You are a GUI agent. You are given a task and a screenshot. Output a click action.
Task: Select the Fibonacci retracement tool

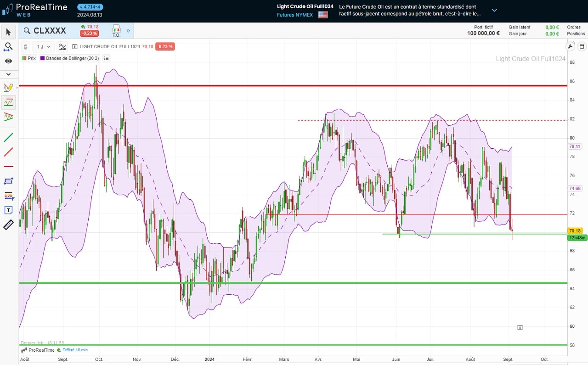click(8, 196)
